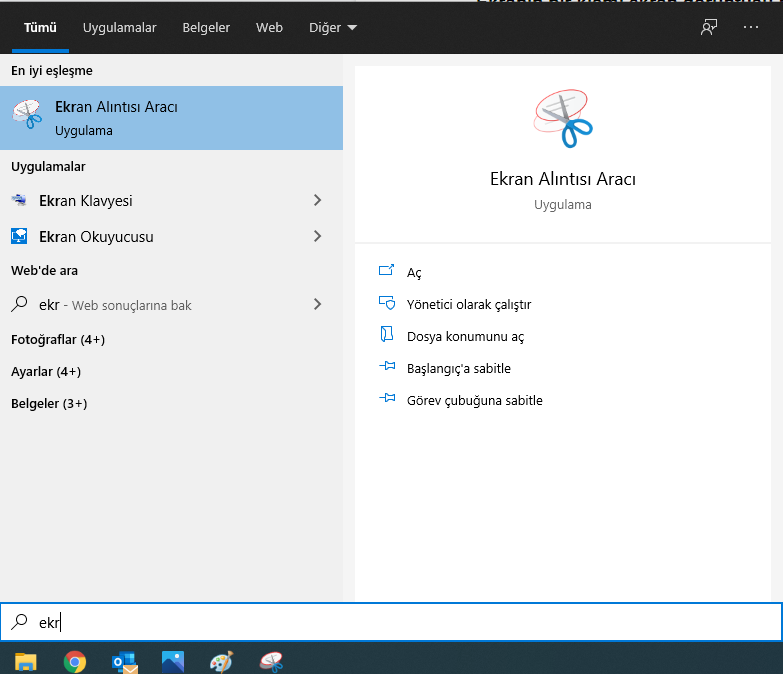Open the Belgeler filter tab
Image resolution: width=783 pixels, height=674 pixels.
(206, 27)
